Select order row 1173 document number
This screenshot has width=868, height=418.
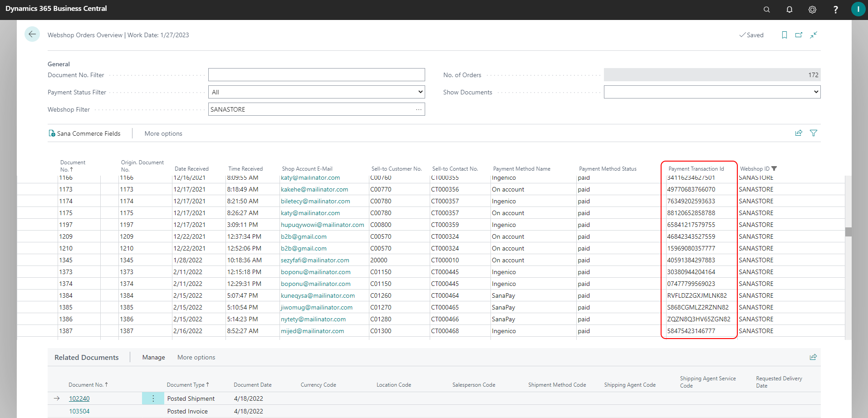(66, 189)
